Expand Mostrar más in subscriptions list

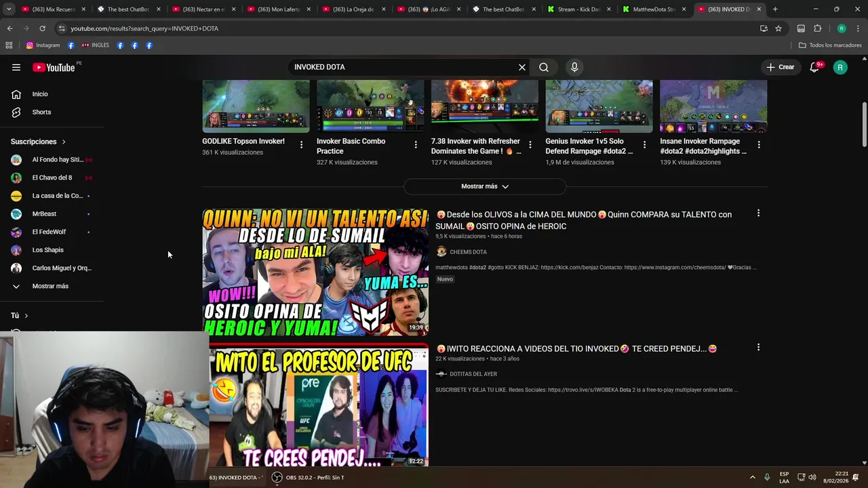click(52, 286)
